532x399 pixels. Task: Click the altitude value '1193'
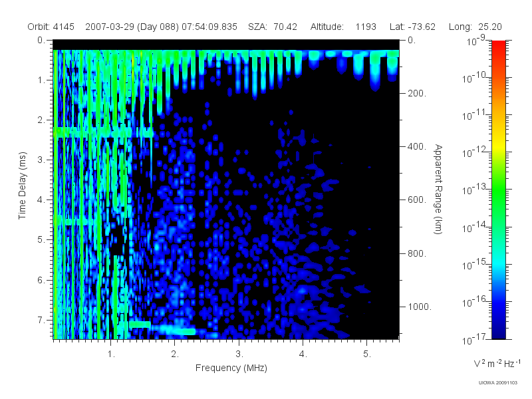click(x=366, y=27)
